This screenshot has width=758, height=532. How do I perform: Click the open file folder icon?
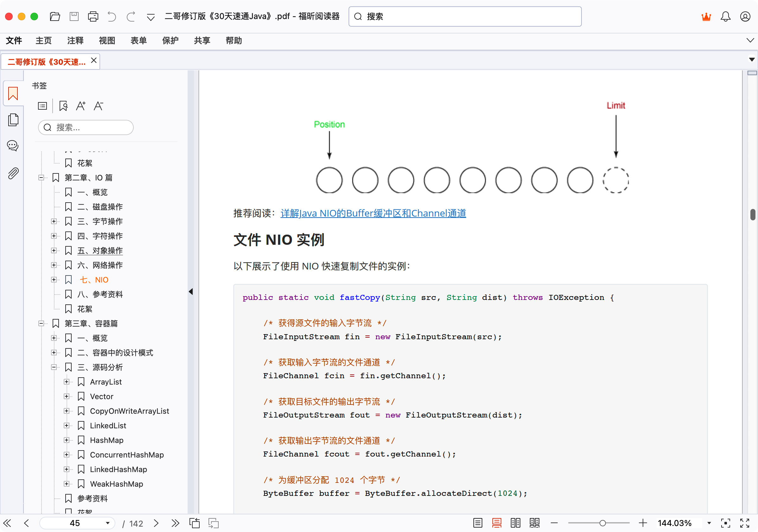tap(55, 16)
